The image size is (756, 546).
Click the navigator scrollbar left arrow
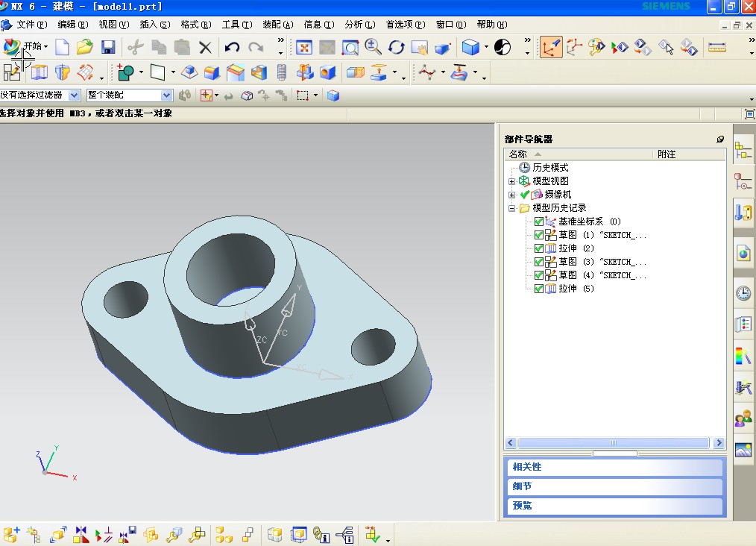[x=511, y=443]
